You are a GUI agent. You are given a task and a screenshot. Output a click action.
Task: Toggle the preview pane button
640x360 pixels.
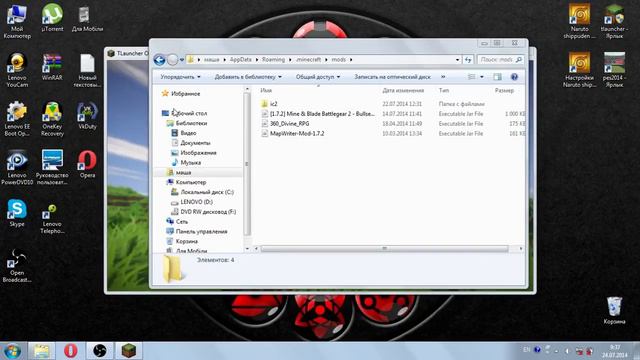point(497,77)
